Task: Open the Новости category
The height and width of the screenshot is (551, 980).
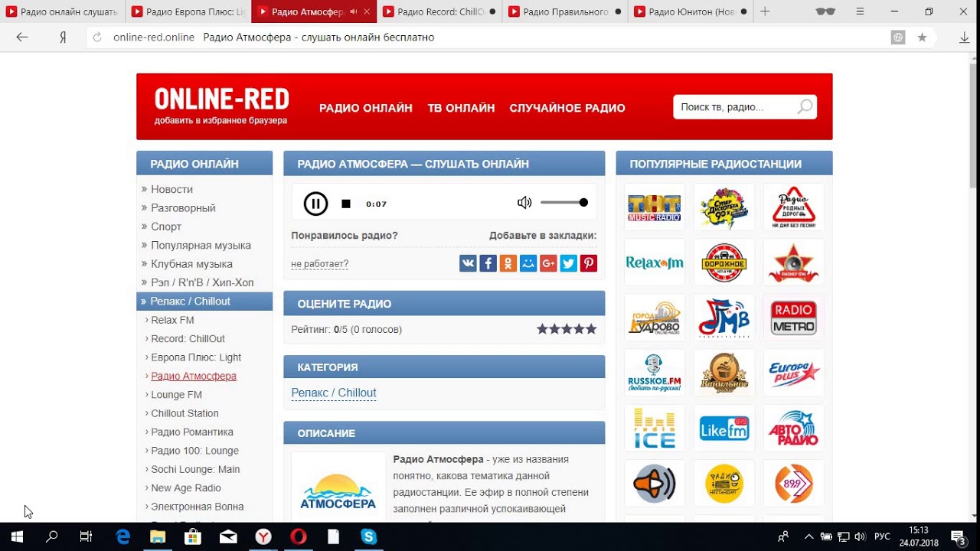Action: [x=171, y=189]
